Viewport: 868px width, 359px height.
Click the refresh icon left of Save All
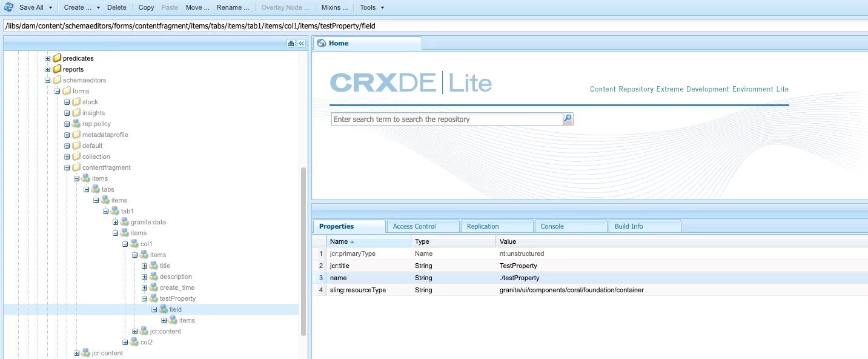click(x=9, y=7)
